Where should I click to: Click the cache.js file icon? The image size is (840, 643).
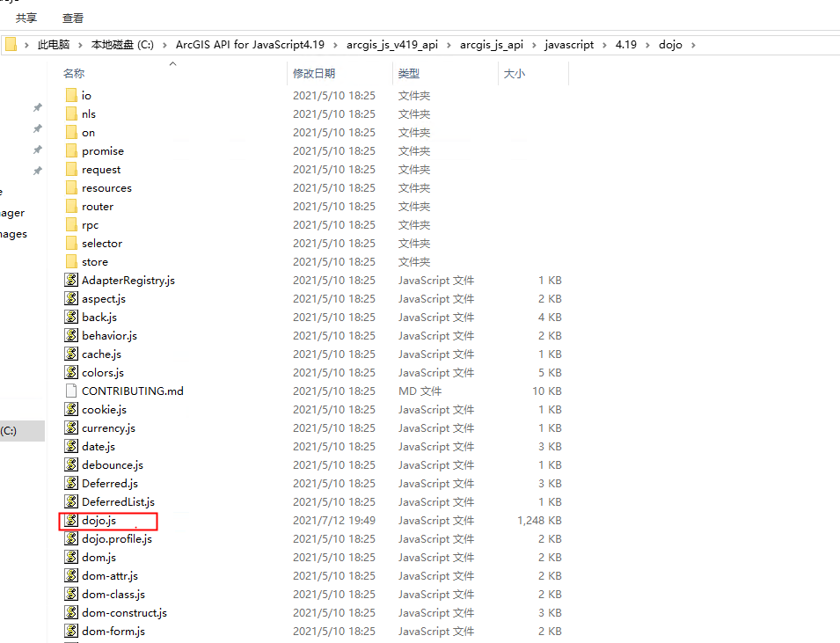[x=71, y=354]
